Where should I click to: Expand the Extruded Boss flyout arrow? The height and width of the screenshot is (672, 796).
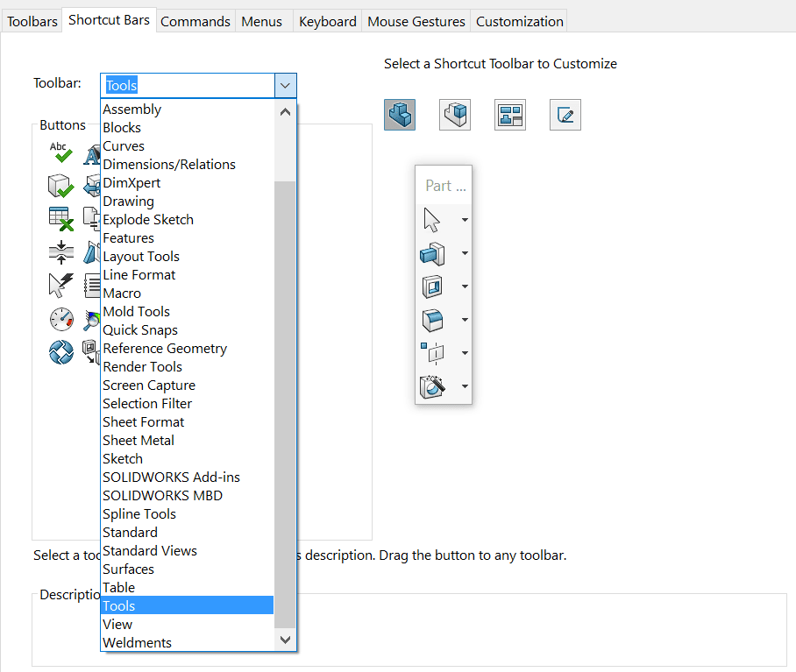[x=465, y=253]
